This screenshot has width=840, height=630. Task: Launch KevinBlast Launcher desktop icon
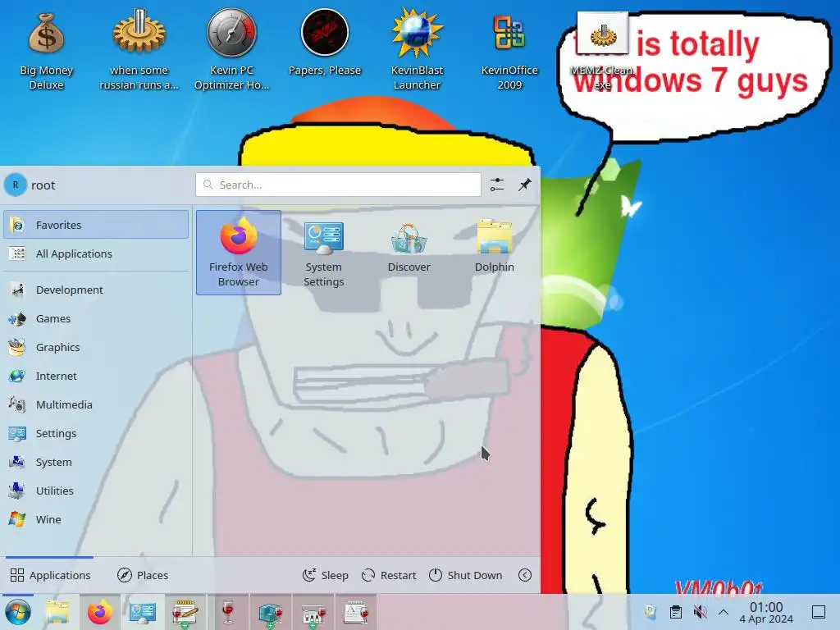tap(417, 50)
